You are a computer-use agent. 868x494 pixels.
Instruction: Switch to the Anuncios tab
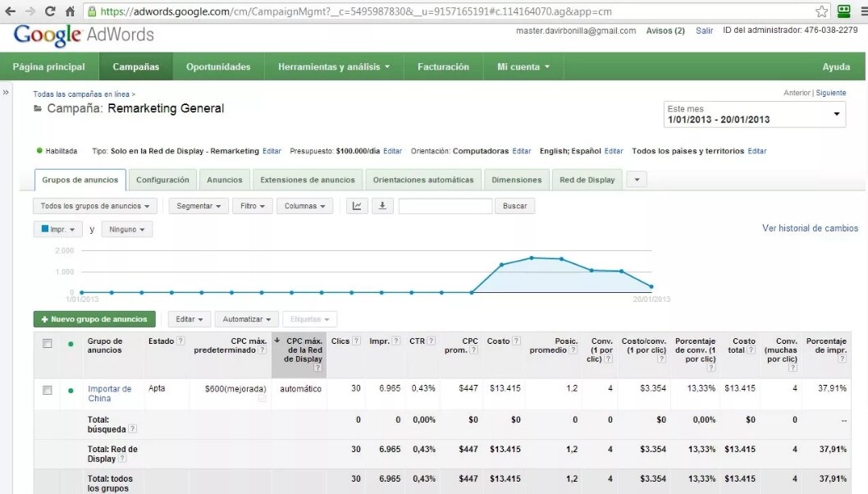(225, 180)
